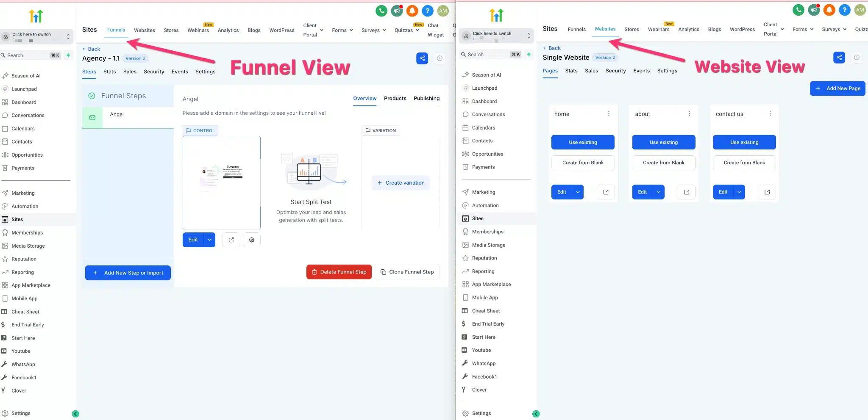Click the green phone icon in Website View
868x420 pixels.
tap(798, 10)
